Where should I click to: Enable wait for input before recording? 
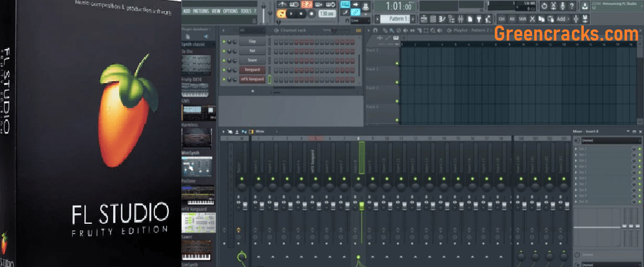pos(294,5)
